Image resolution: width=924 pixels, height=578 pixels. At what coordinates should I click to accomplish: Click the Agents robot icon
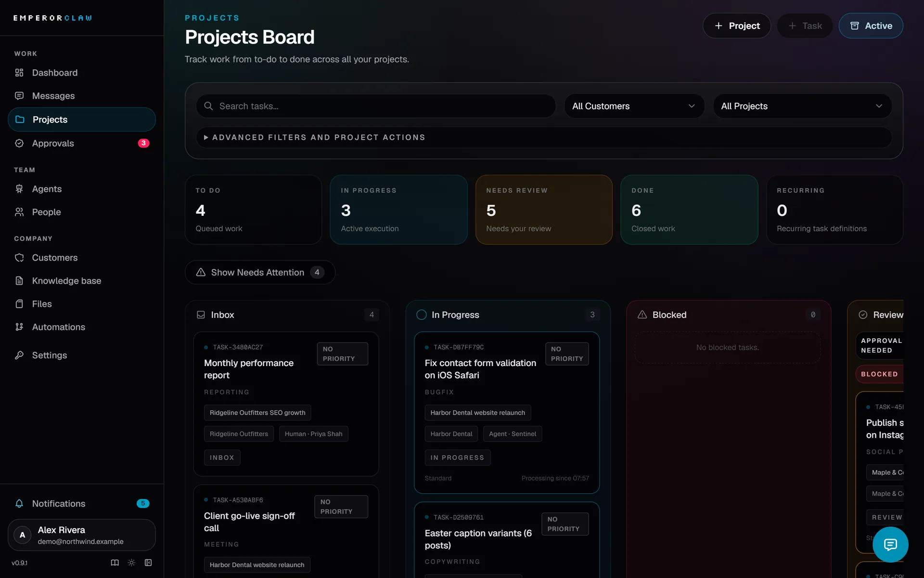pyautogui.click(x=19, y=189)
